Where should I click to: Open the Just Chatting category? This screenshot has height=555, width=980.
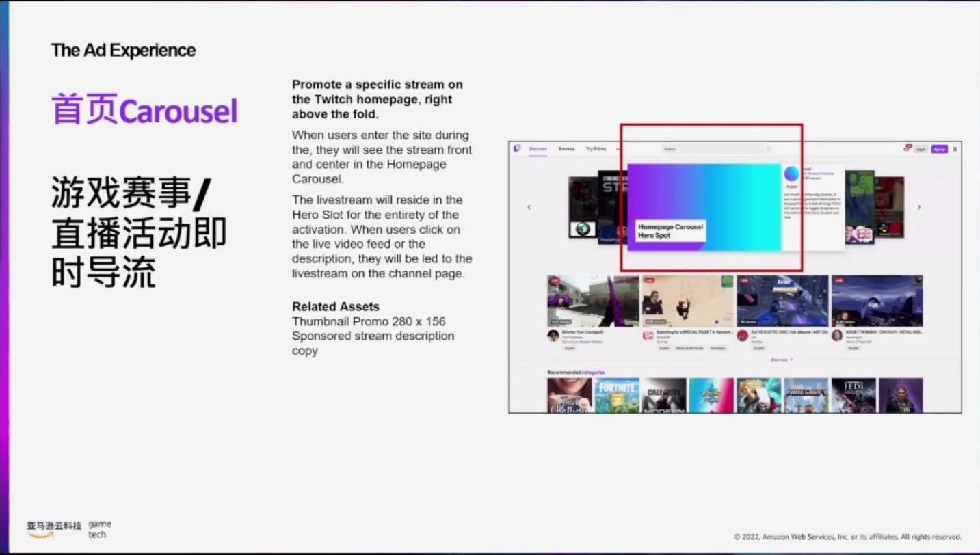(570, 395)
